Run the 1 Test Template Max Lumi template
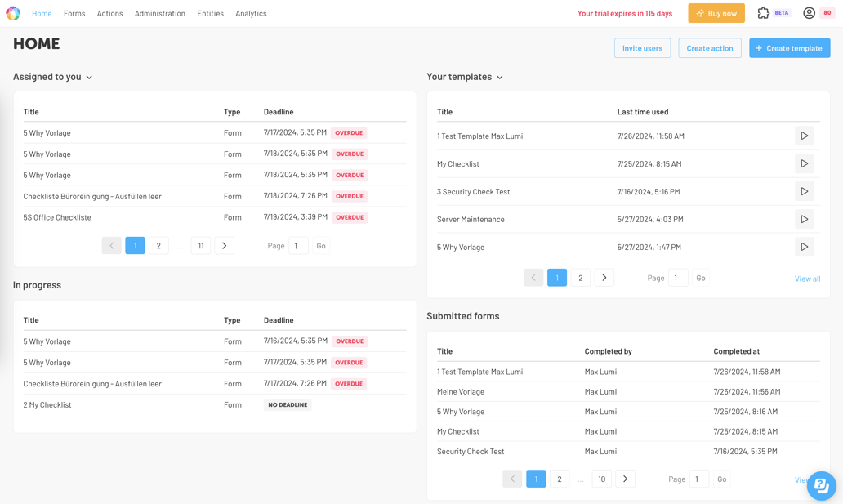 coord(804,136)
